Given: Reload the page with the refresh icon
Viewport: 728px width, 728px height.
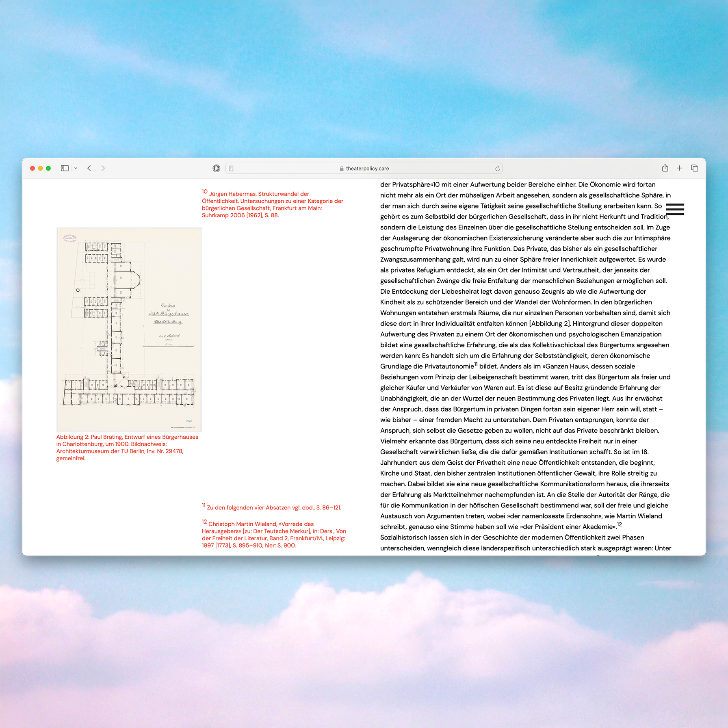Looking at the screenshot, I should click(x=497, y=168).
